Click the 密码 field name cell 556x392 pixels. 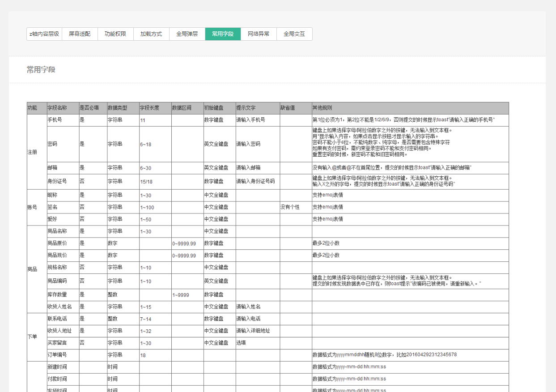point(63,144)
